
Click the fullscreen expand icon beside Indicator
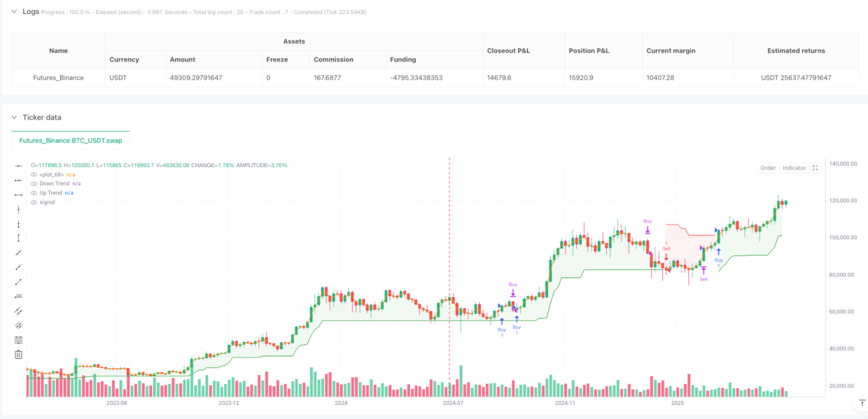[x=815, y=168]
